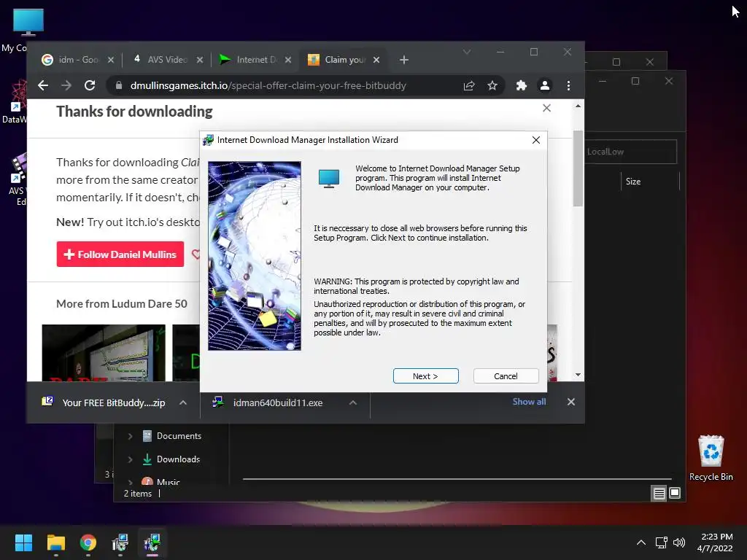Open the Recycle Bin desktop icon
Image resolution: width=747 pixels, height=560 pixels.
[711, 458]
